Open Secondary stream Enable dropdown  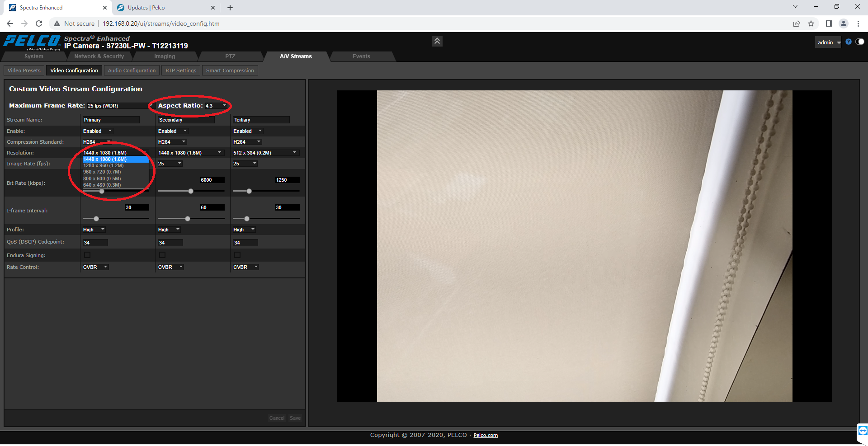pyautogui.click(x=172, y=131)
